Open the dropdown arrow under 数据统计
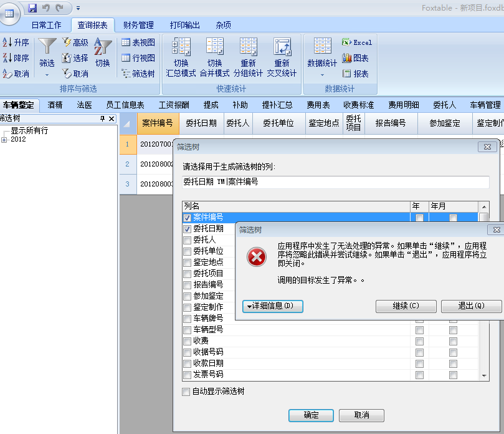Screen dimensions: 504x434 pyautogui.click(x=322, y=75)
